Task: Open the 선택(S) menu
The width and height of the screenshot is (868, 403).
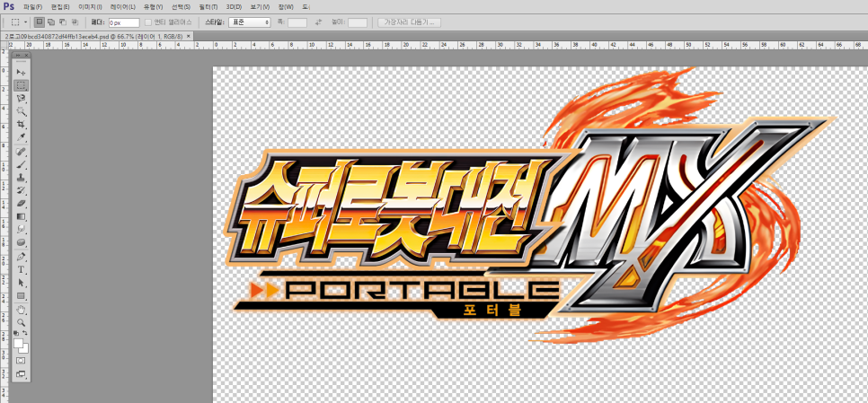Action: 181,6
